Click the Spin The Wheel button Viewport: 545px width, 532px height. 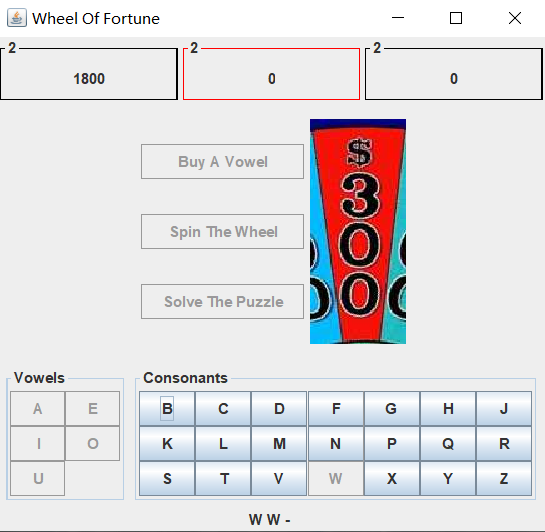[x=222, y=231]
